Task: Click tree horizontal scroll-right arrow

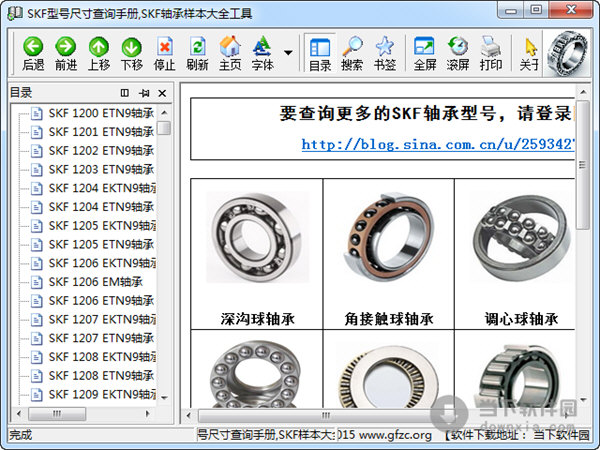Action: [148, 414]
